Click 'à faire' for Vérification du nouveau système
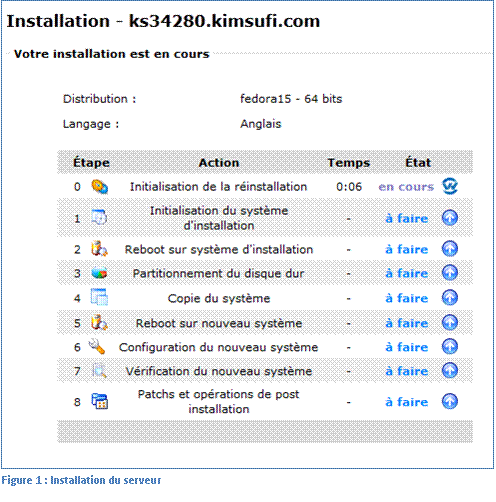Viewport: 496px width, 502px height. (407, 371)
